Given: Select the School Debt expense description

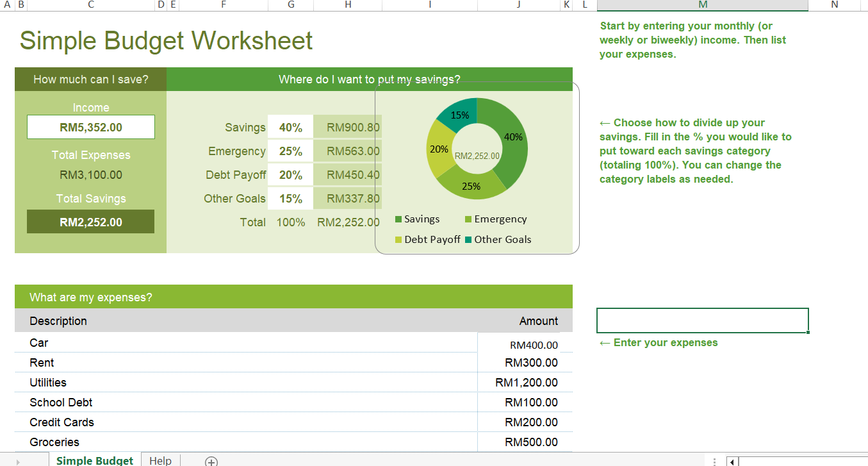Looking at the screenshot, I should (61, 403).
